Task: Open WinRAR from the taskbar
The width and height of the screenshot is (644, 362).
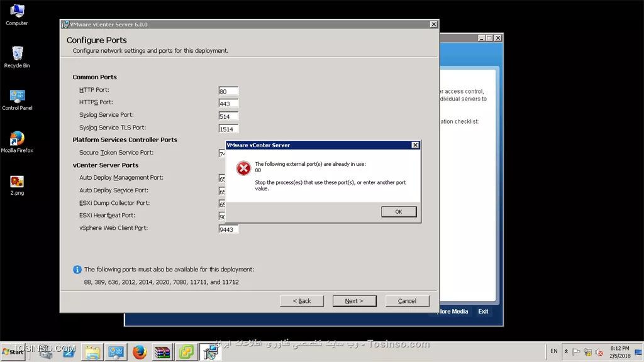Action: point(163,352)
